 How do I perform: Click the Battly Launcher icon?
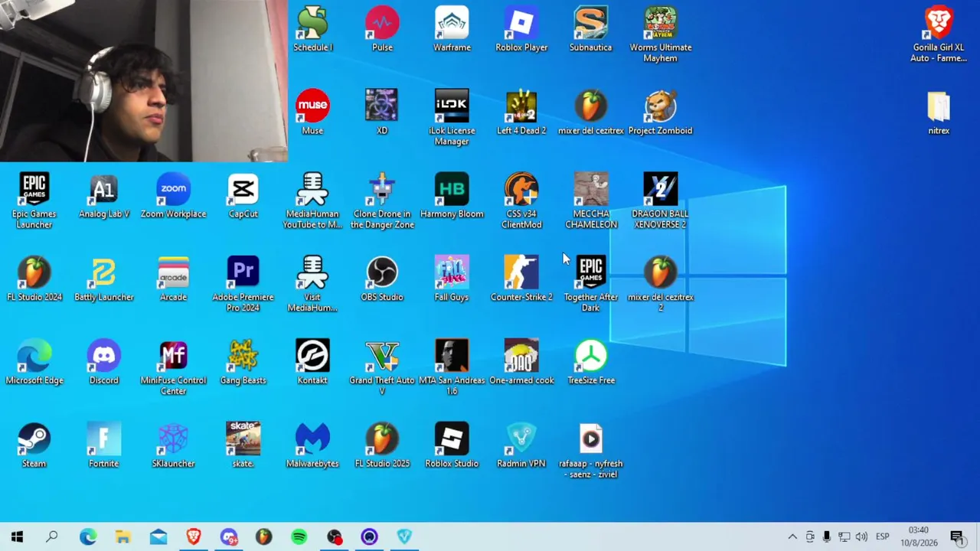pyautogui.click(x=104, y=279)
